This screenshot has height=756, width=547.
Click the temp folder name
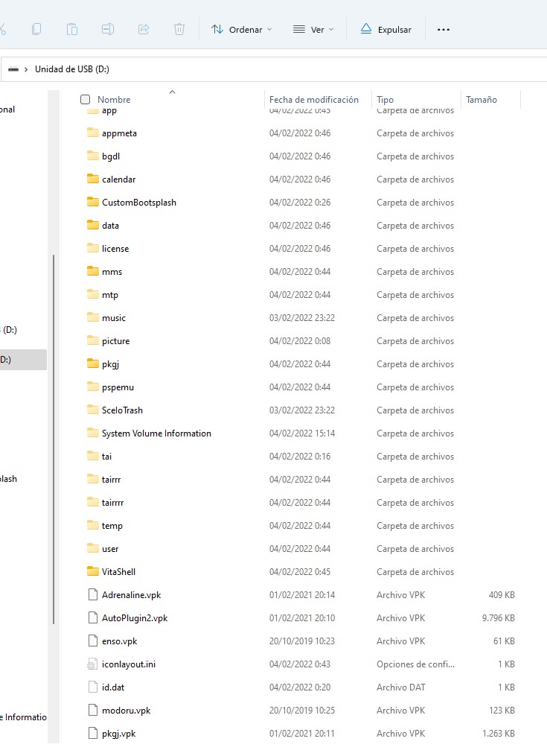(x=112, y=526)
